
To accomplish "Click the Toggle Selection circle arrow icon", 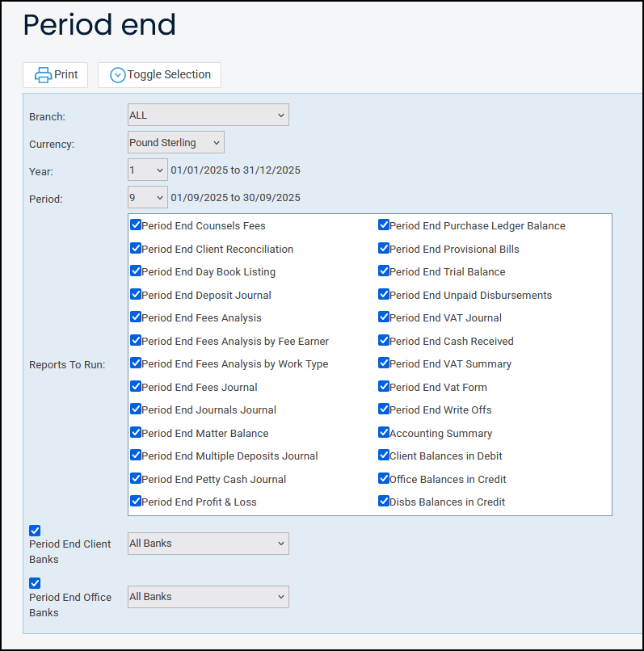I will point(118,75).
